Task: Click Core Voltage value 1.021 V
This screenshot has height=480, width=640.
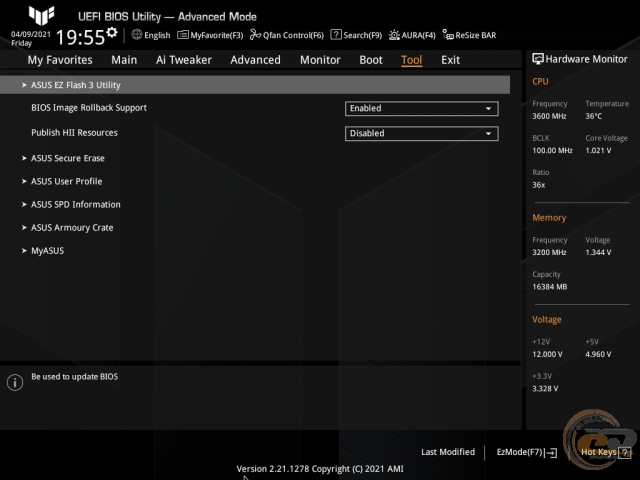Action: click(598, 151)
